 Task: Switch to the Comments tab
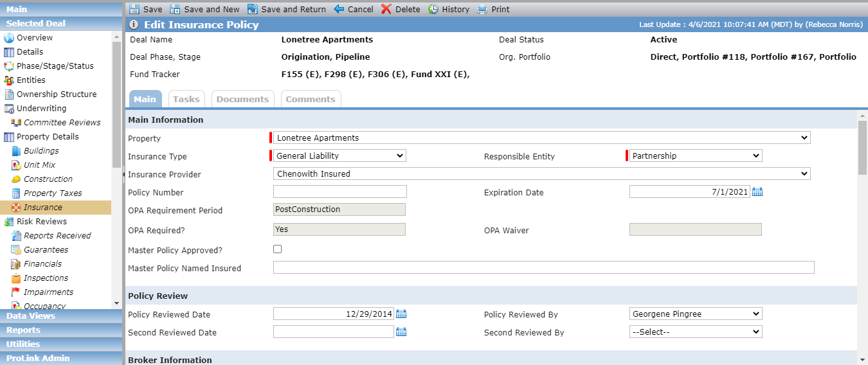point(311,99)
